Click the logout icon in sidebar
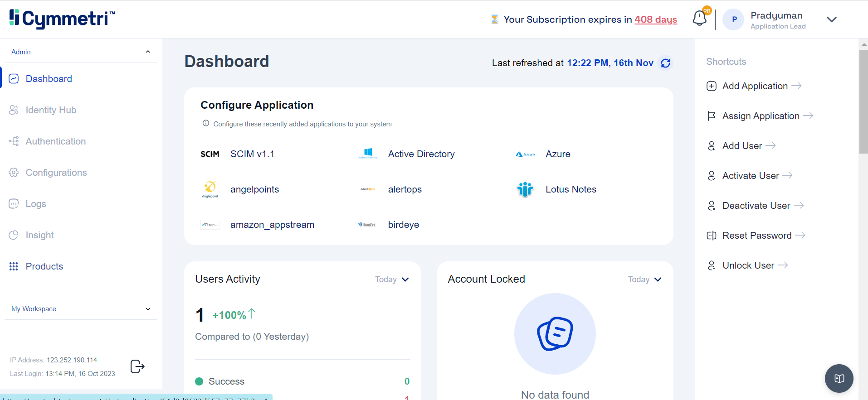This screenshot has width=868, height=400. coord(137,366)
